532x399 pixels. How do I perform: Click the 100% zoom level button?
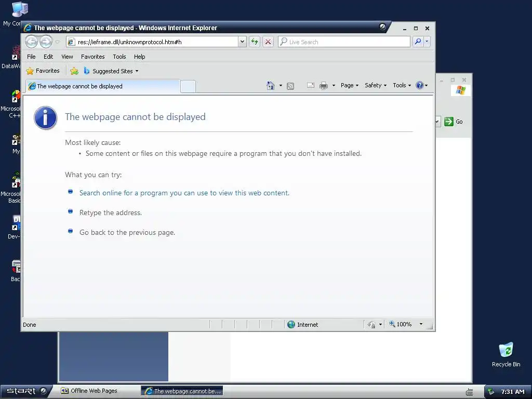point(401,324)
